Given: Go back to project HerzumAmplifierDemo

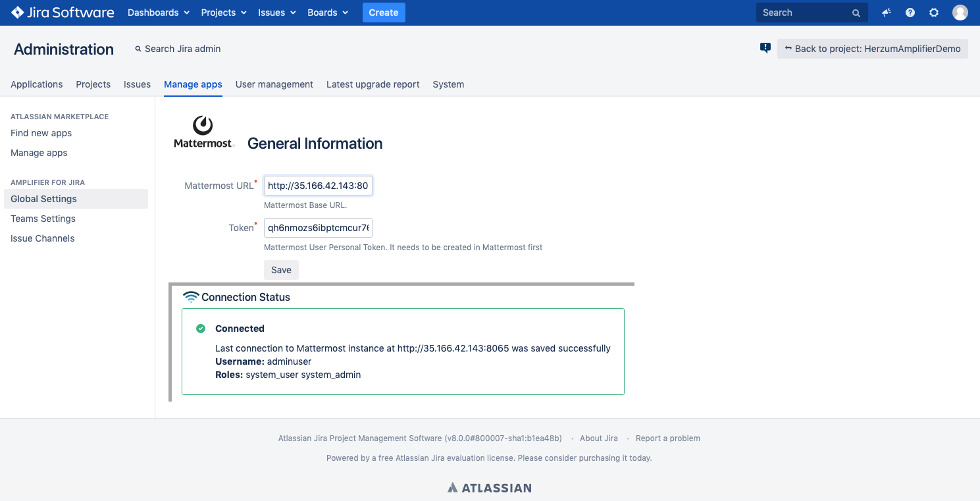Looking at the screenshot, I should [x=872, y=49].
